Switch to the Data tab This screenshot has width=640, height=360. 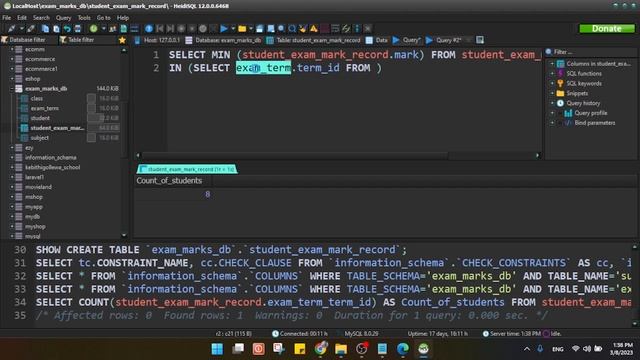coord(377,40)
